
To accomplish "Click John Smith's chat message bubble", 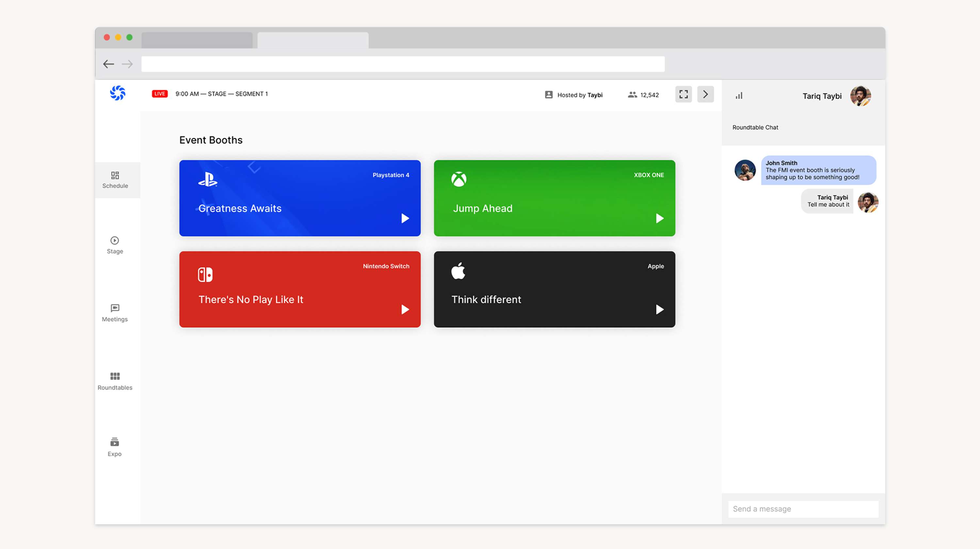I will point(819,170).
